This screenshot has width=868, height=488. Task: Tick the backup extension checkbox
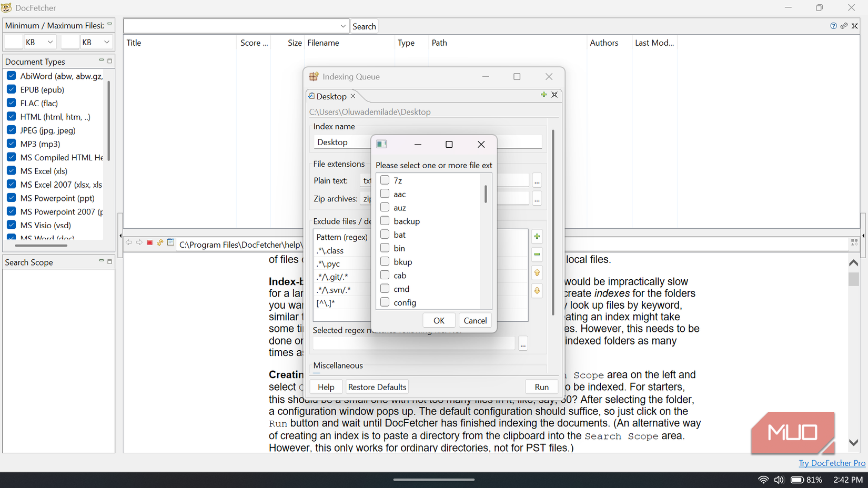coord(385,221)
